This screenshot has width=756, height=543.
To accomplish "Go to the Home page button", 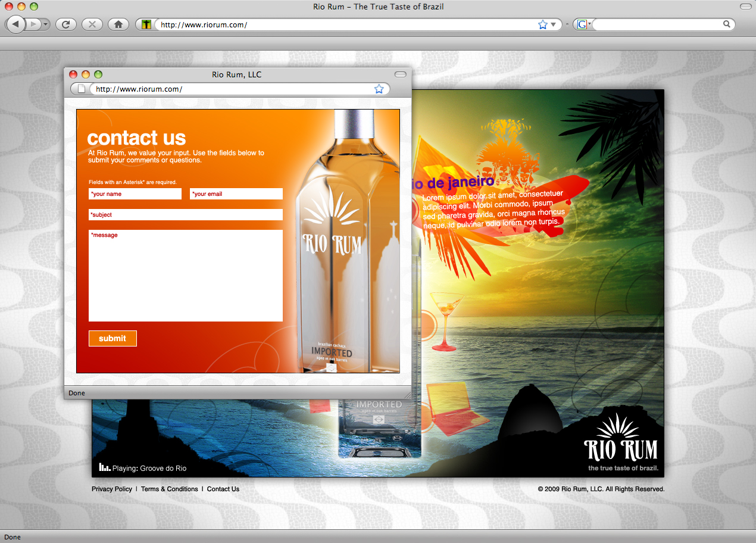I will coord(118,24).
